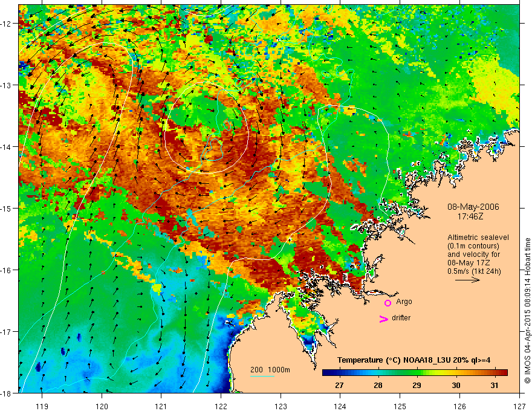Click the text '0.5m/s (1kt 24h)'
532x411 pixels.
pyautogui.click(x=475, y=271)
